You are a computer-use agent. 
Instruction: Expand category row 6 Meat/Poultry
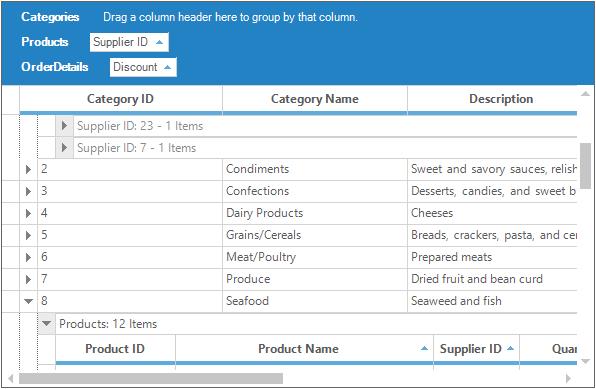point(28,257)
